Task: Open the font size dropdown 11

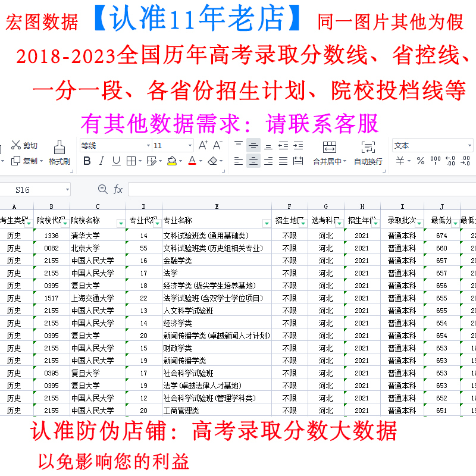Action: coord(190,145)
